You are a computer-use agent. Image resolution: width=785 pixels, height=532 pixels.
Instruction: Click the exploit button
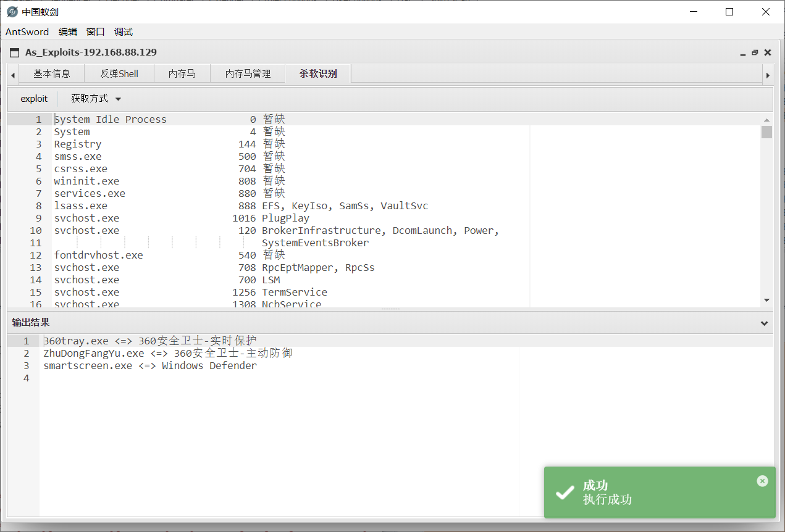tap(33, 98)
